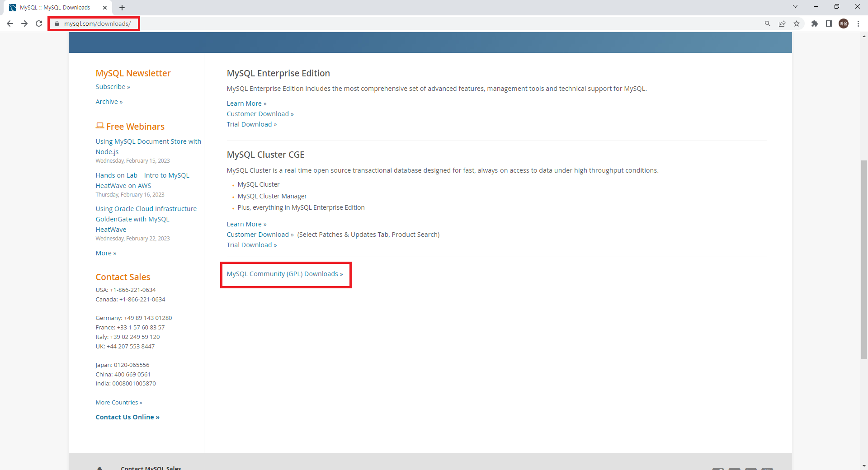The height and width of the screenshot is (470, 868).
Task: Open the Chrome profile avatar
Action: (x=844, y=23)
